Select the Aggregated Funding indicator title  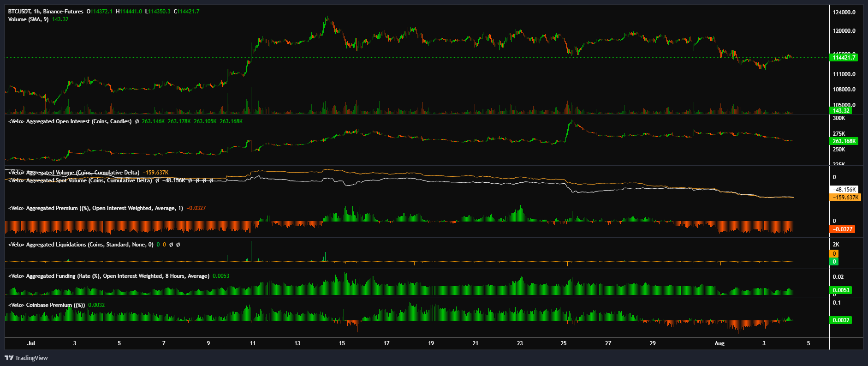pyautogui.click(x=109, y=276)
